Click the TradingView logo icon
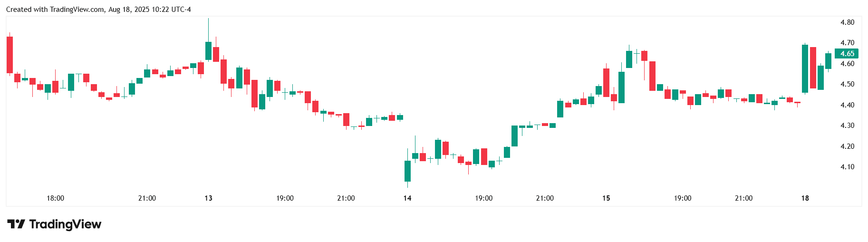The width and height of the screenshot is (868, 242). click(16, 224)
